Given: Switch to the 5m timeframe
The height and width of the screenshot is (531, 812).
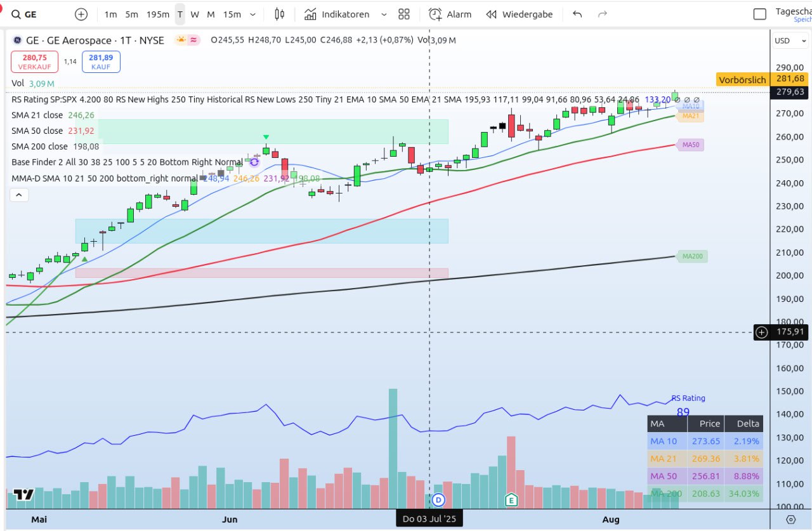Looking at the screenshot, I should pos(131,14).
